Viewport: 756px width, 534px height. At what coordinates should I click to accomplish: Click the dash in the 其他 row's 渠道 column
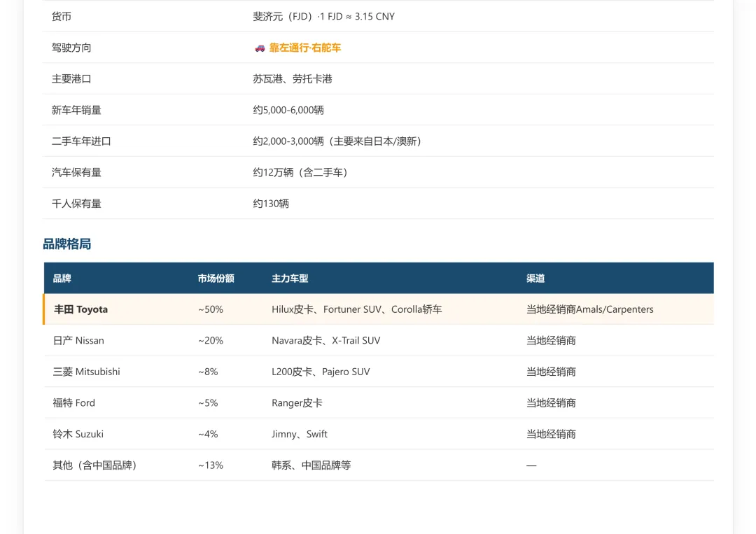coord(531,465)
